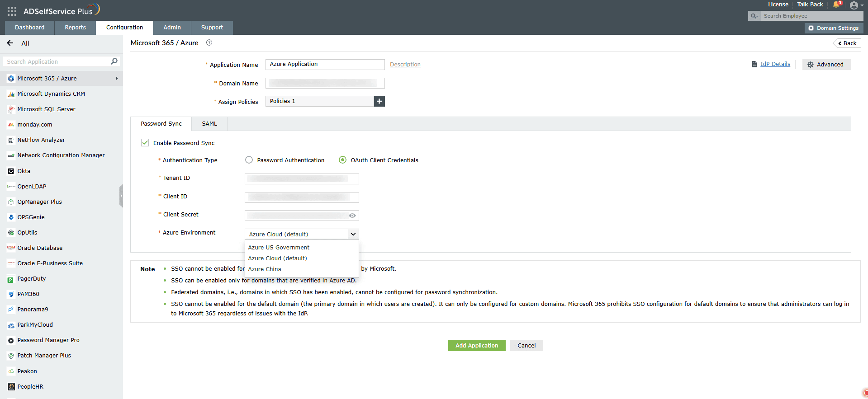Click the Domain Name input field
Screen dimensions: 868x399
point(325,83)
